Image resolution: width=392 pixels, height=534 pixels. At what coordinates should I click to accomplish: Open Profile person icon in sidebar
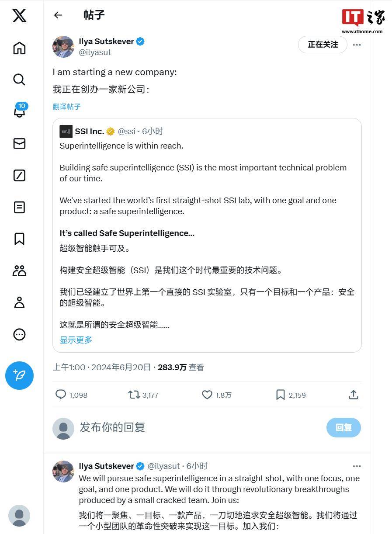tap(19, 302)
